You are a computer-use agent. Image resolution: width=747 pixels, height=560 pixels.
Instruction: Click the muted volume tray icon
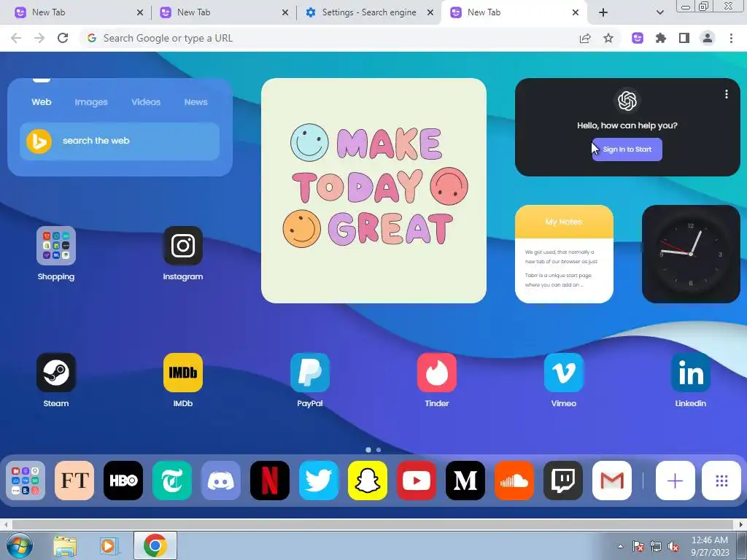point(673,547)
